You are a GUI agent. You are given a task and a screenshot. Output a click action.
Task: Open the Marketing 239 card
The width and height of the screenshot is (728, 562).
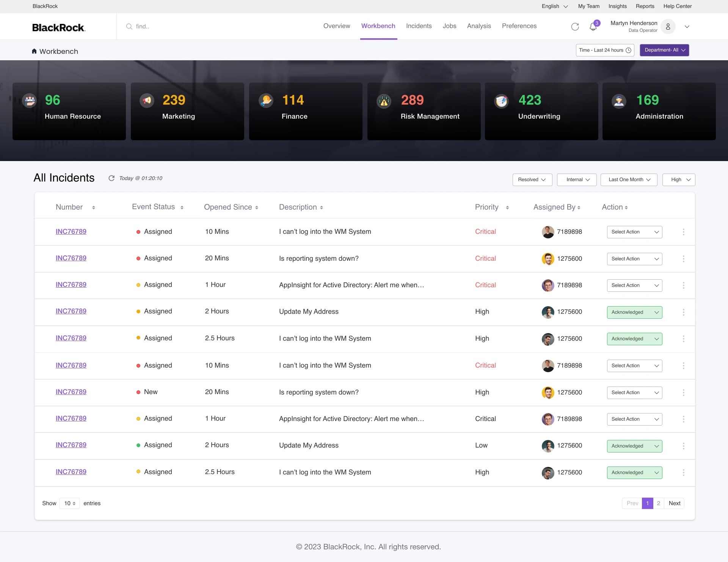(x=187, y=111)
